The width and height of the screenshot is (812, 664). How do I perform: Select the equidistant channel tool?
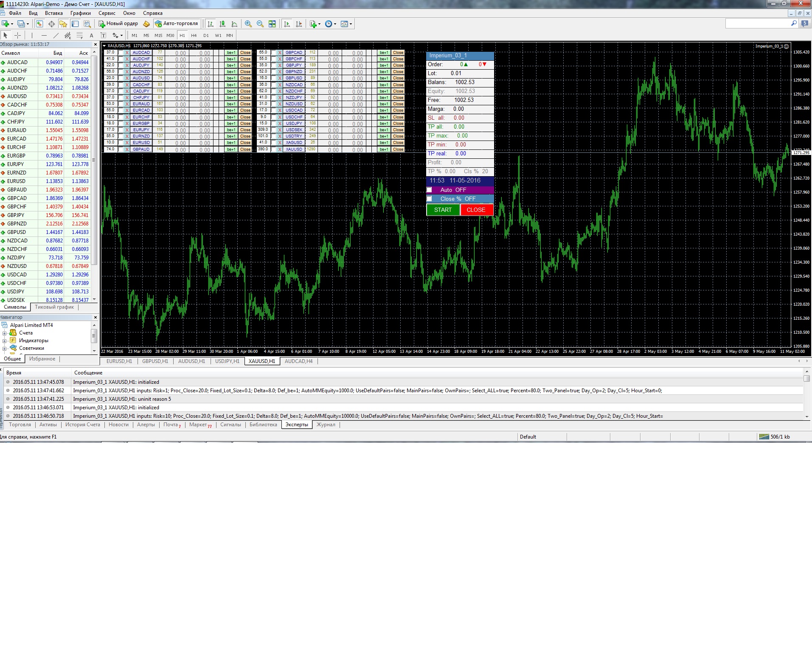(x=67, y=35)
